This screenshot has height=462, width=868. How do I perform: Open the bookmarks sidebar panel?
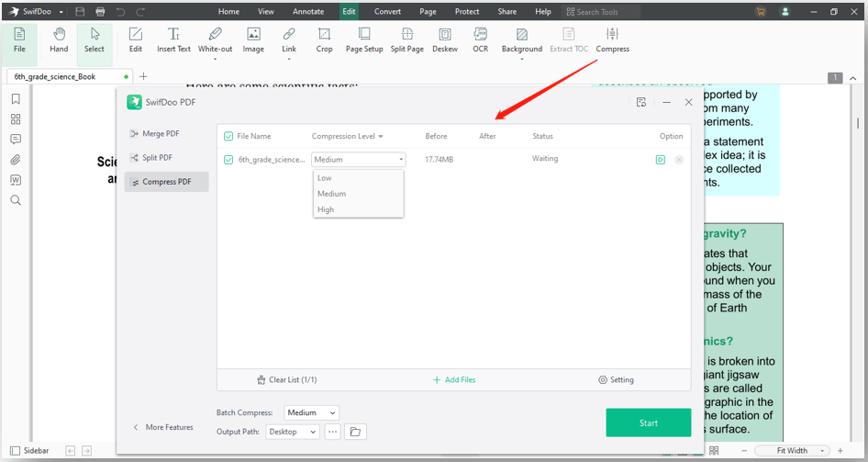pos(16,99)
